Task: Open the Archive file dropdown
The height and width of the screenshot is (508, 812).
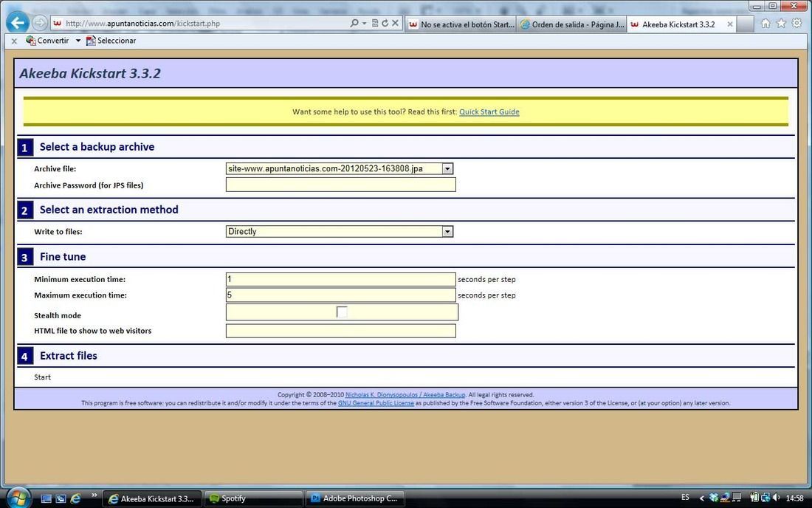Action: (340, 168)
